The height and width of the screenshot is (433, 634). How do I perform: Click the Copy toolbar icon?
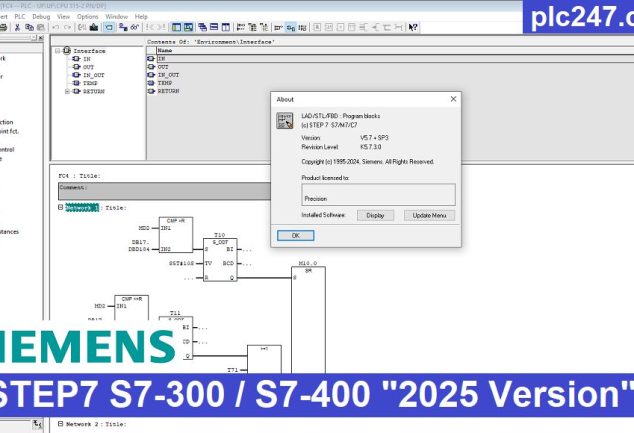click(x=29, y=27)
